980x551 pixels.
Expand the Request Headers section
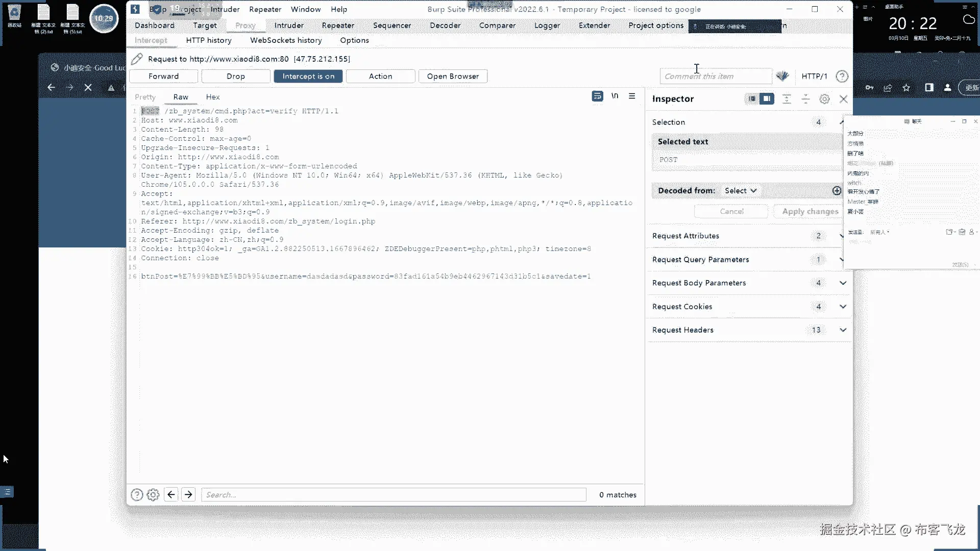pos(843,330)
